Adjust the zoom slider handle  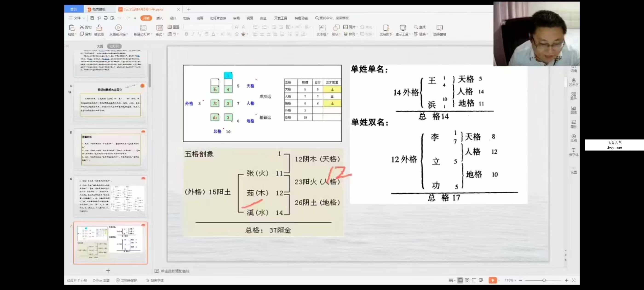click(x=544, y=280)
